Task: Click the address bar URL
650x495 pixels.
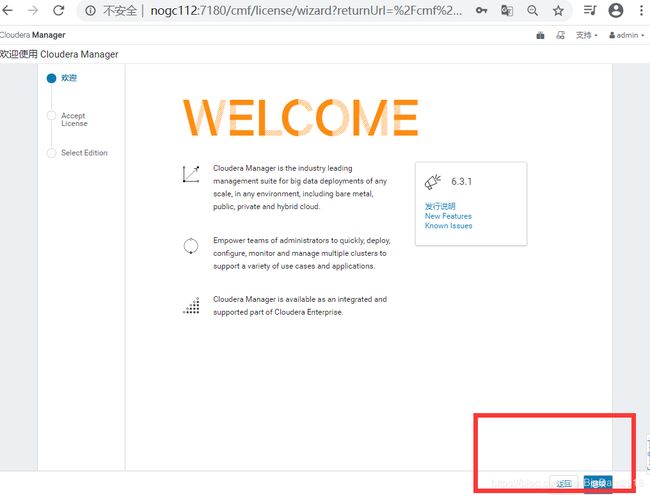Action: click(x=306, y=10)
